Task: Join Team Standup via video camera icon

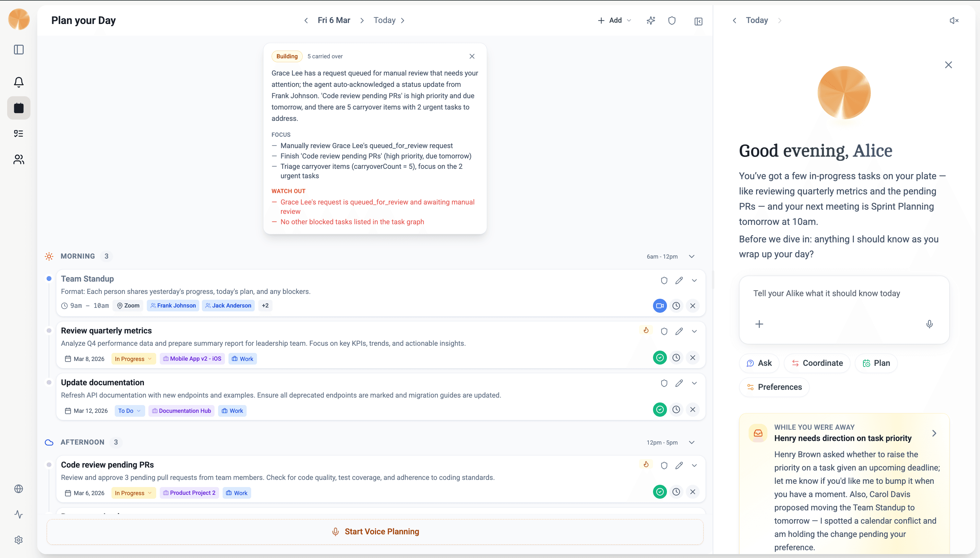Action: click(x=659, y=306)
